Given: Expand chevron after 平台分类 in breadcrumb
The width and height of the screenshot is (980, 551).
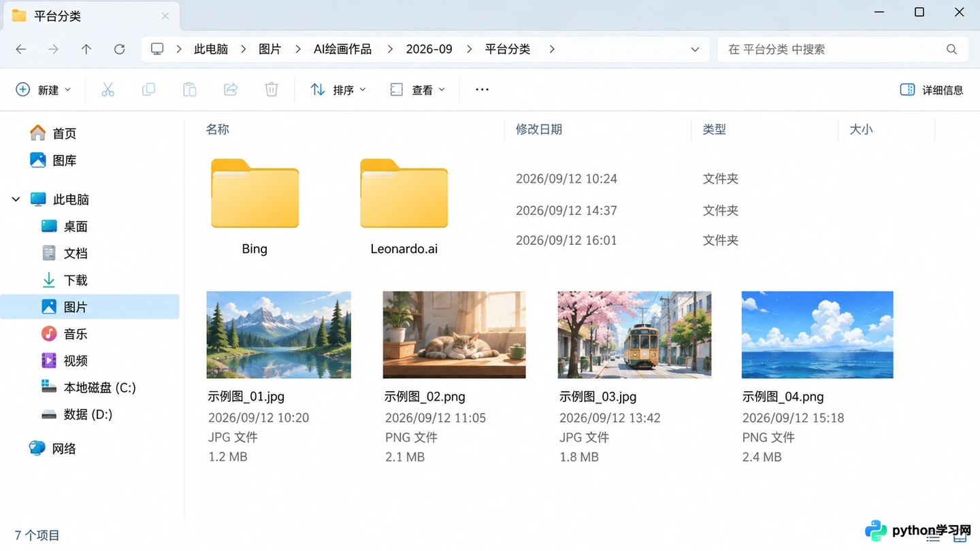Looking at the screenshot, I should 552,49.
